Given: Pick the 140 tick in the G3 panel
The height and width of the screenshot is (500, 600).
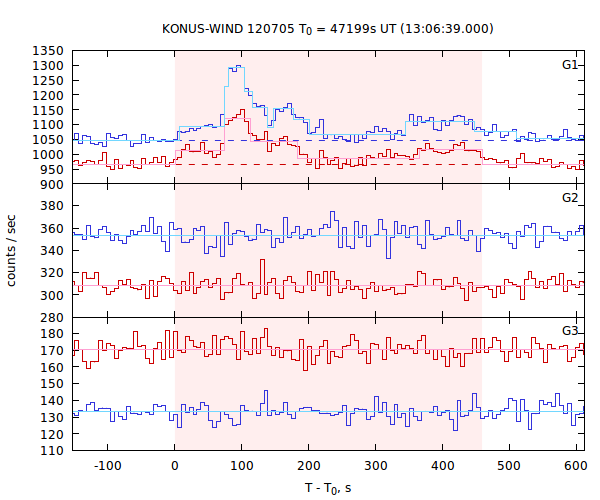Looking at the screenshot, I should tap(52, 401).
